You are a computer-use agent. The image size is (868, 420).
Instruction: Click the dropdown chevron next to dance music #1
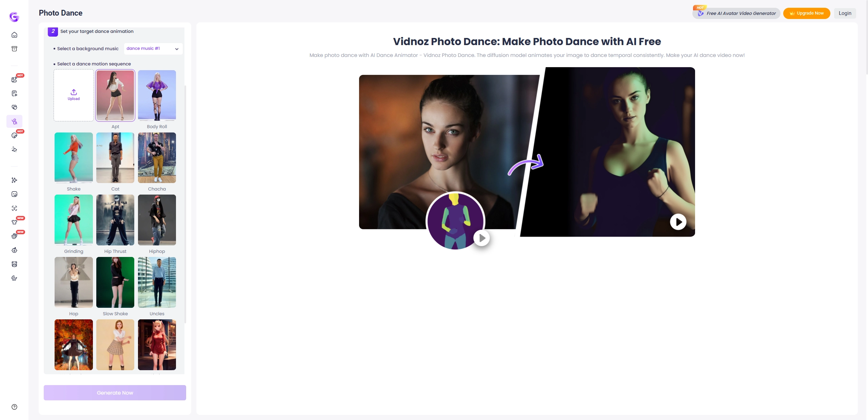tap(177, 49)
